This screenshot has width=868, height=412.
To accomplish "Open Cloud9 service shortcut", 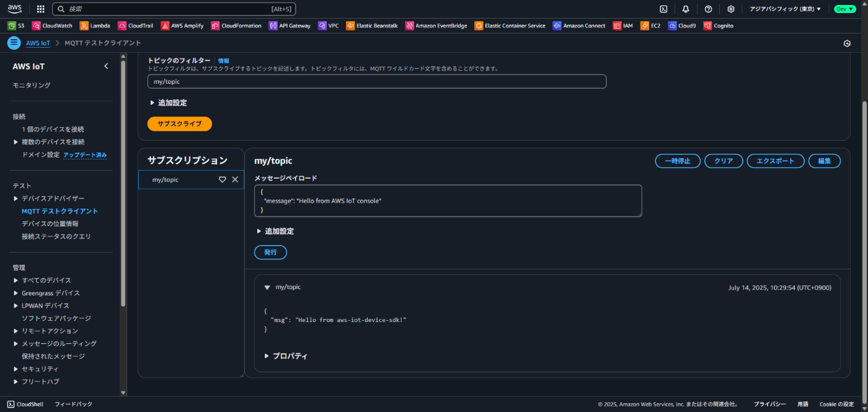I will click(682, 26).
